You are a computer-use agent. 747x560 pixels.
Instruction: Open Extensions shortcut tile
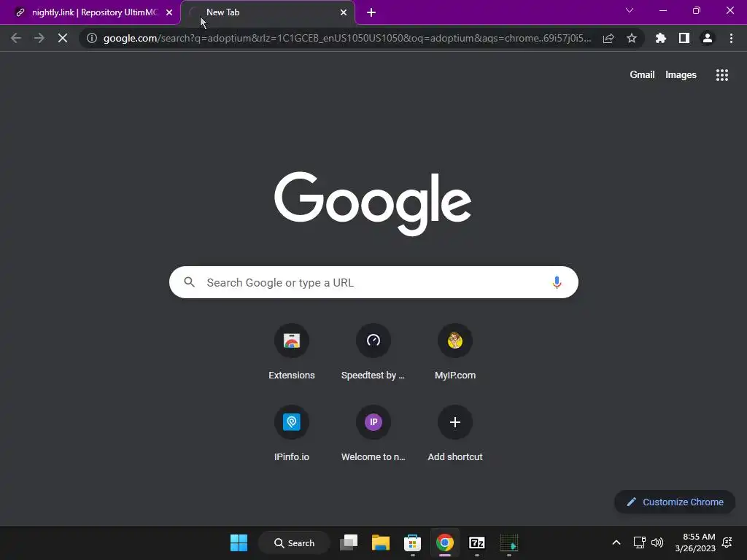point(292,351)
